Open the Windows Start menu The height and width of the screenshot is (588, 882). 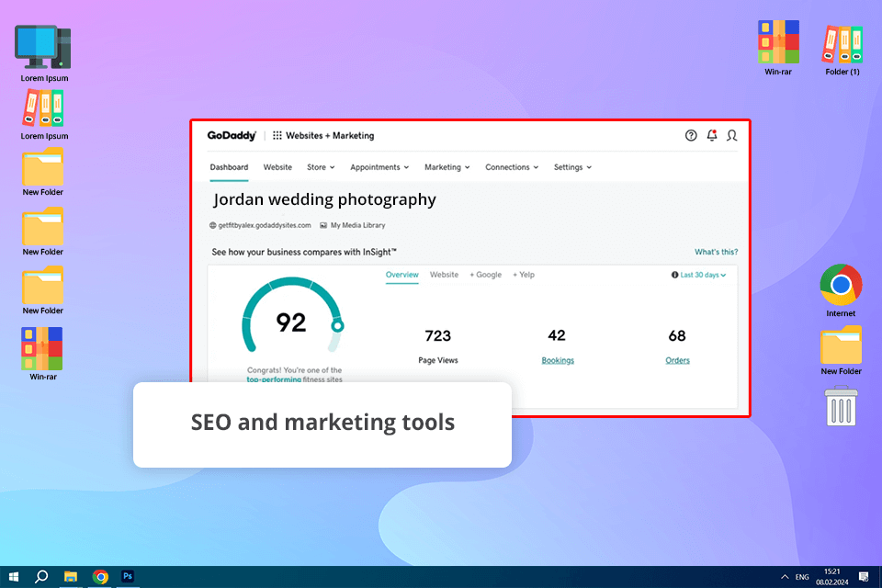coord(14,577)
